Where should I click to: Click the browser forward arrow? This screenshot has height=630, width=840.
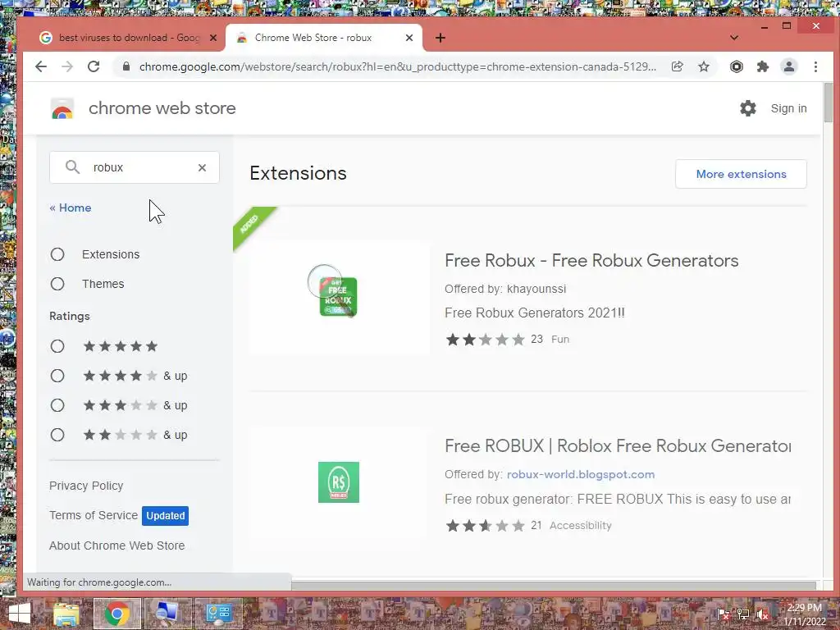click(x=67, y=66)
